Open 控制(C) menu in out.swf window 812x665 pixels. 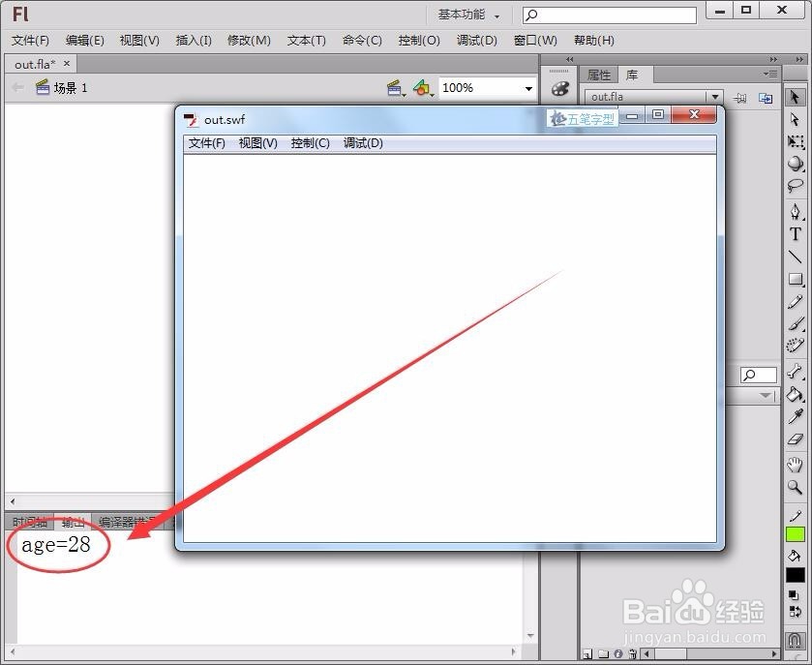click(x=311, y=143)
